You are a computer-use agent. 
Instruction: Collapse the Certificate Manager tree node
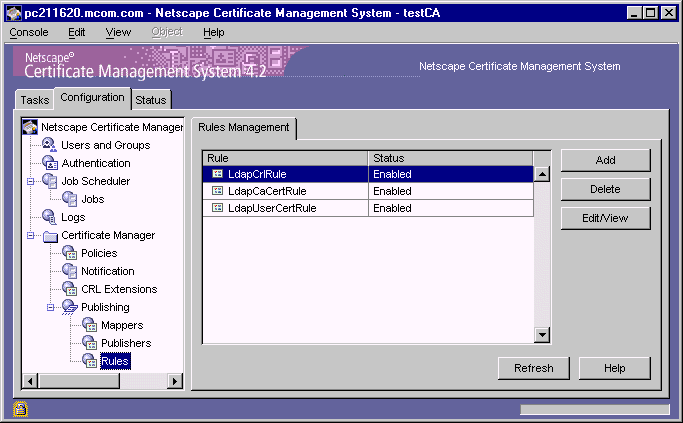(30, 235)
